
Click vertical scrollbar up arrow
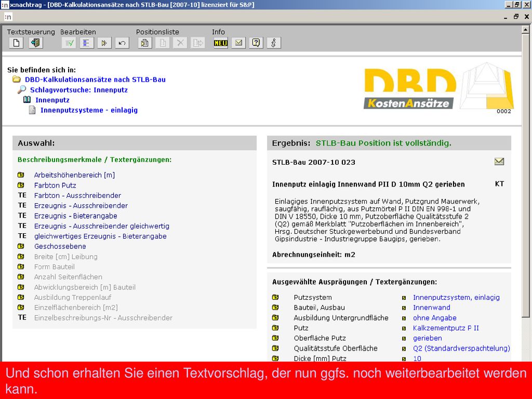click(x=526, y=30)
